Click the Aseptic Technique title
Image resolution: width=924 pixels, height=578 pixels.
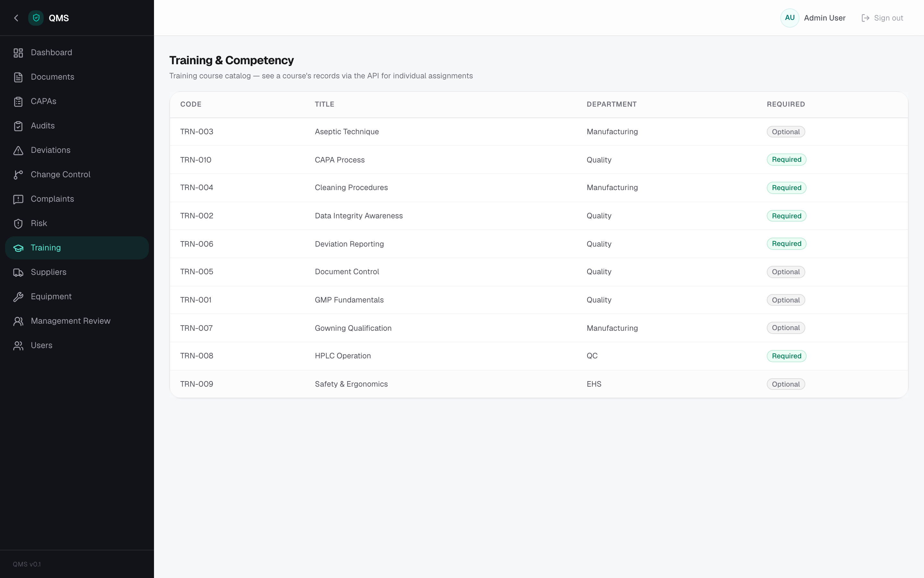[347, 132]
